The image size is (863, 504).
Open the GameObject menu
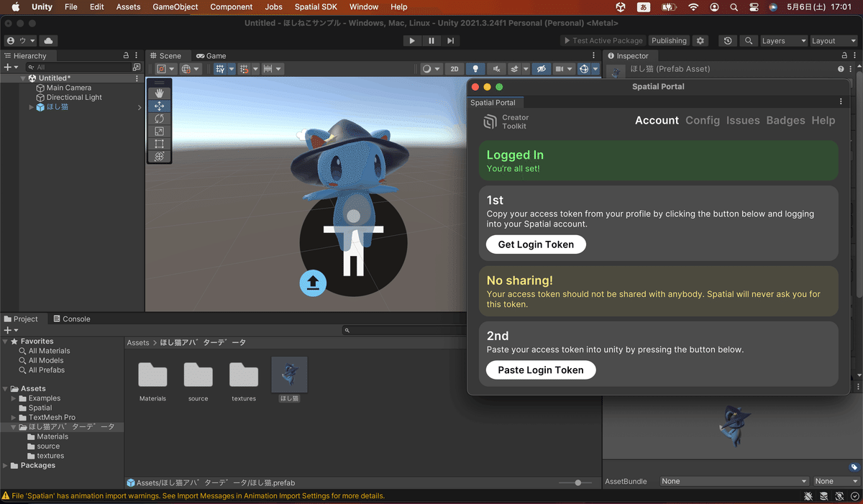click(176, 6)
